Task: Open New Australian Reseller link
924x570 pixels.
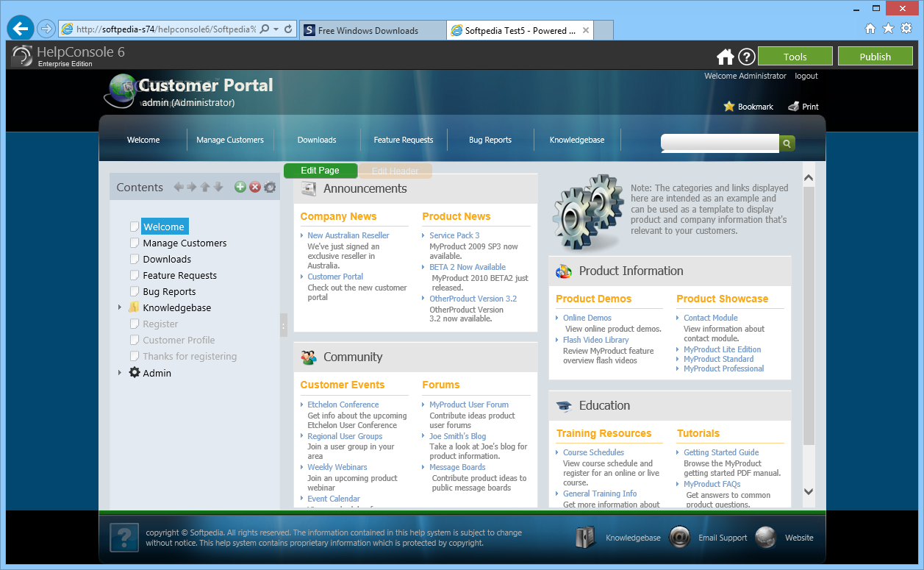Action: [x=348, y=235]
